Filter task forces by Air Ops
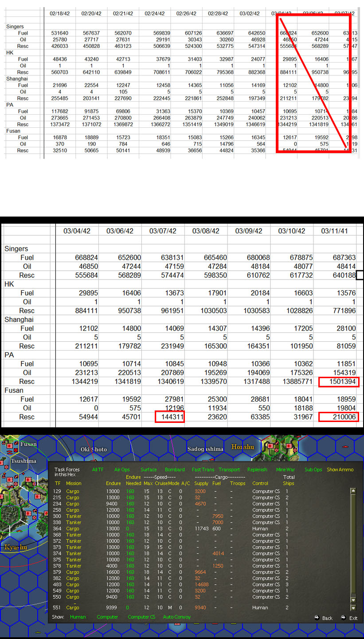This screenshot has width=364, height=639. [122, 469]
